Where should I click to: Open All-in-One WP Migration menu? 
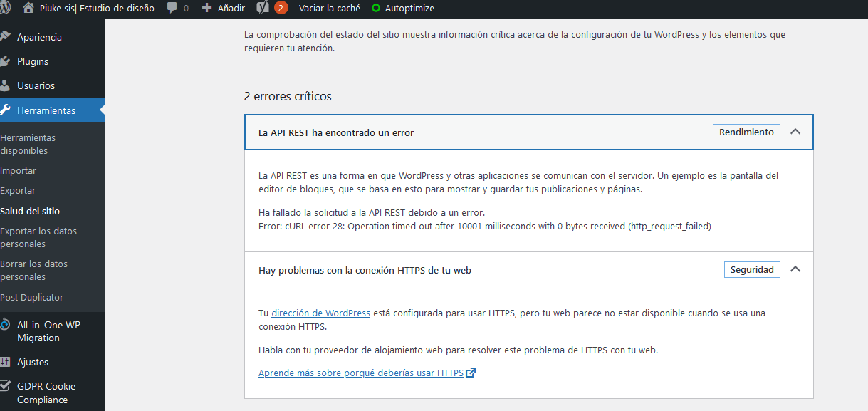pyautogui.click(x=48, y=331)
